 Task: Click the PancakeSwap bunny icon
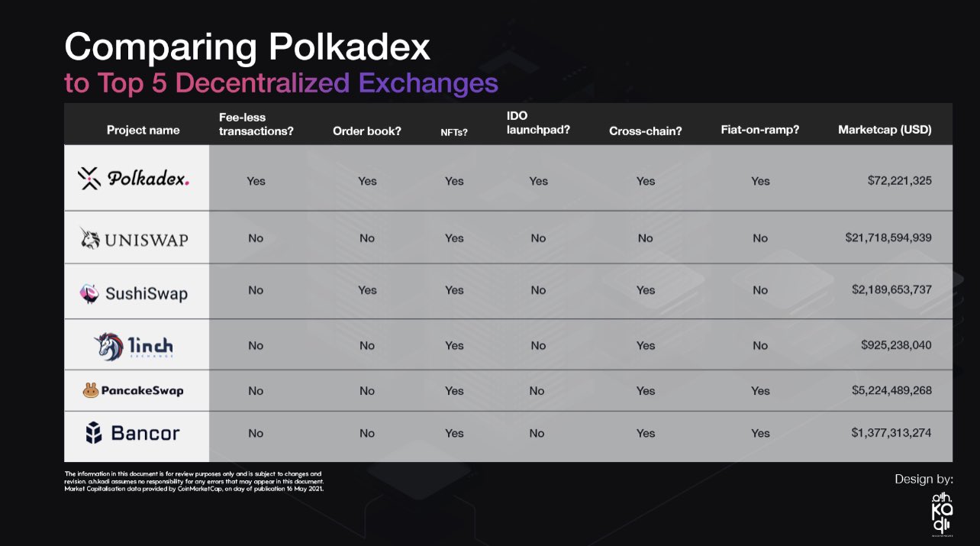click(91, 390)
